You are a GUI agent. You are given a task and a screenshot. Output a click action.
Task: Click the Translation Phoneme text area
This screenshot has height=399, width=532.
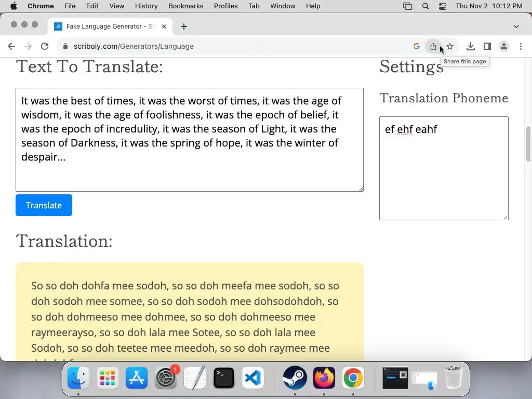click(444, 168)
